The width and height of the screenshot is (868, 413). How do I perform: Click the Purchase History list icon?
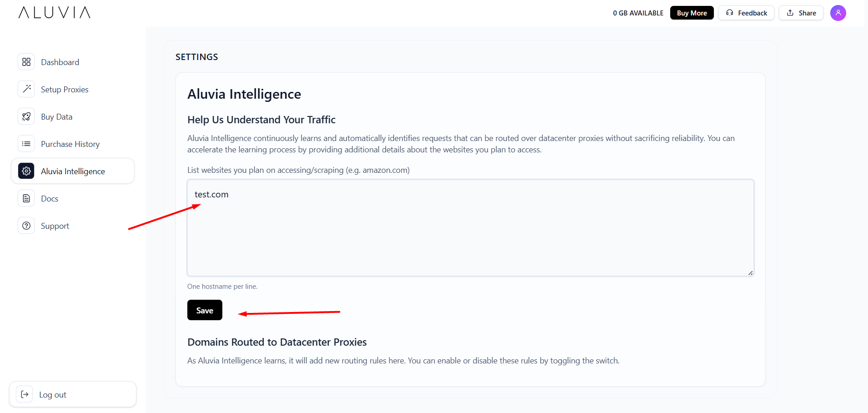[26, 144]
